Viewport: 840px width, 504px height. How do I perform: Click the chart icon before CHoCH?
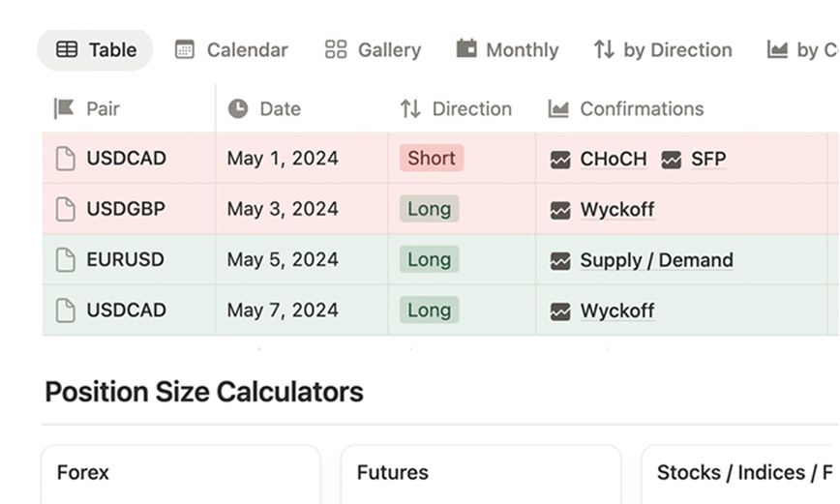[x=560, y=160]
